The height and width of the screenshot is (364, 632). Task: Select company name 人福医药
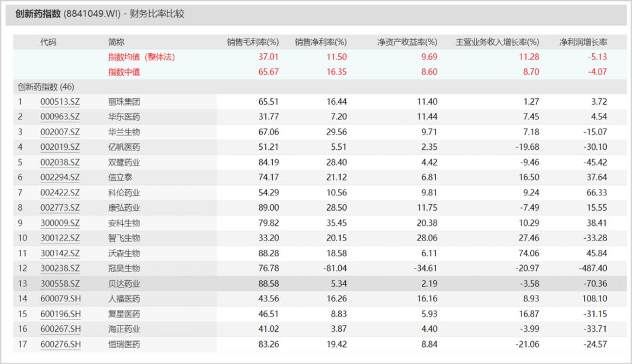[124, 298]
